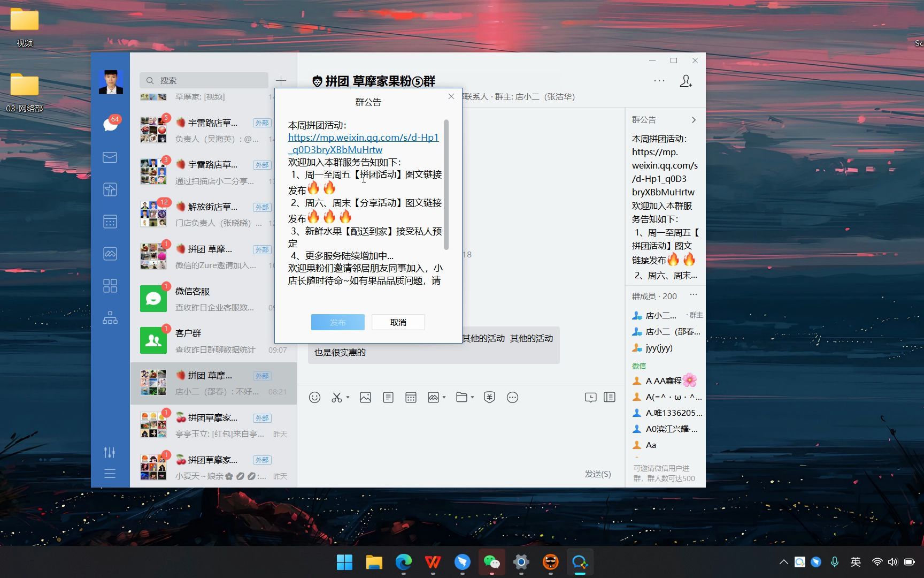Screen dimensions: 924x578
Task: Click the add member icon in header
Action: coord(686,81)
